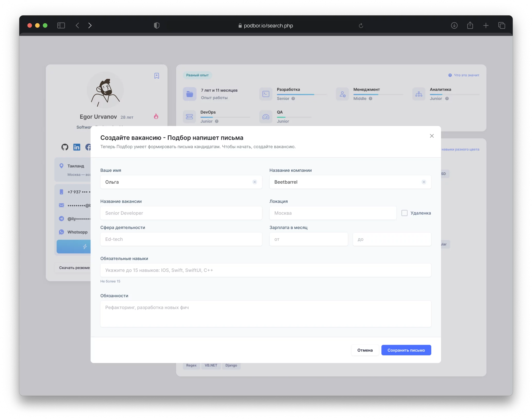Click the Safari downloads icon
This screenshot has height=419, width=532.
454,25
